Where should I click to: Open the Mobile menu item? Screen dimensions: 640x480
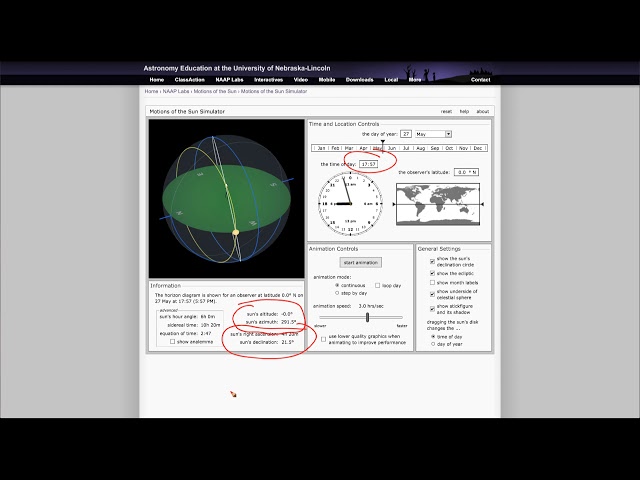click(x=327, y=80)
